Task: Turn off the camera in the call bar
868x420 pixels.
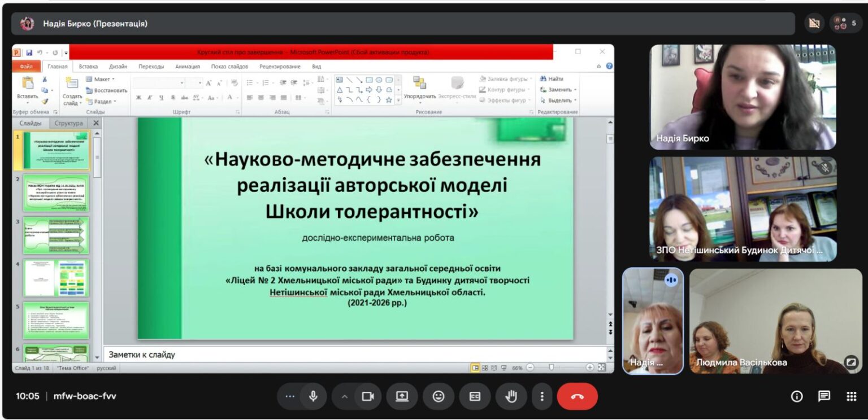Action: pos(368,396)
